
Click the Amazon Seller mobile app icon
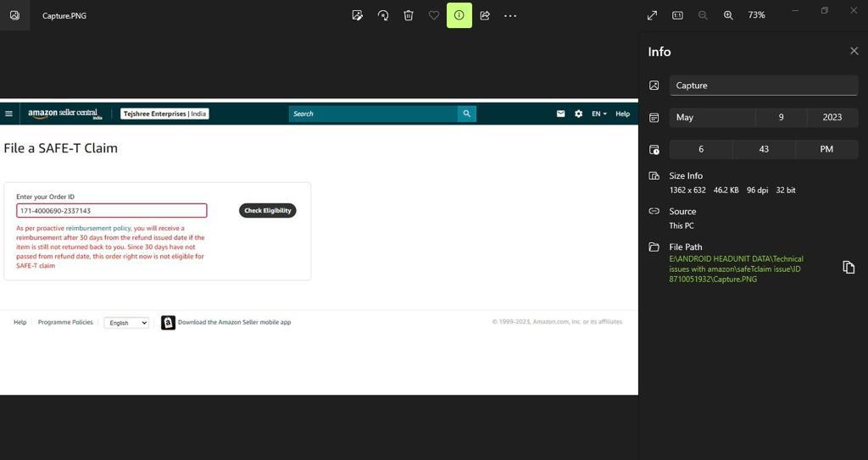coord(169,323)
